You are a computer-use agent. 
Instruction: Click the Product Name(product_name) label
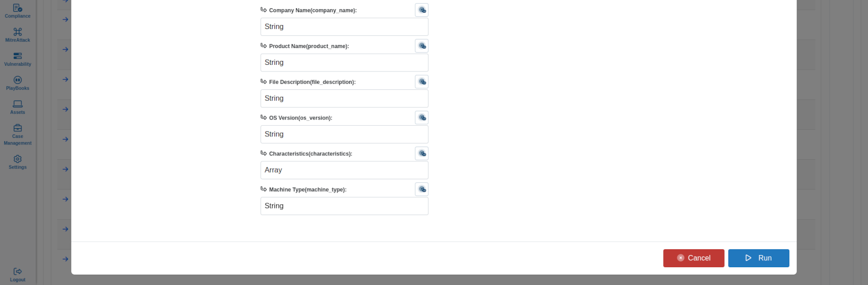tap(309, 46)
